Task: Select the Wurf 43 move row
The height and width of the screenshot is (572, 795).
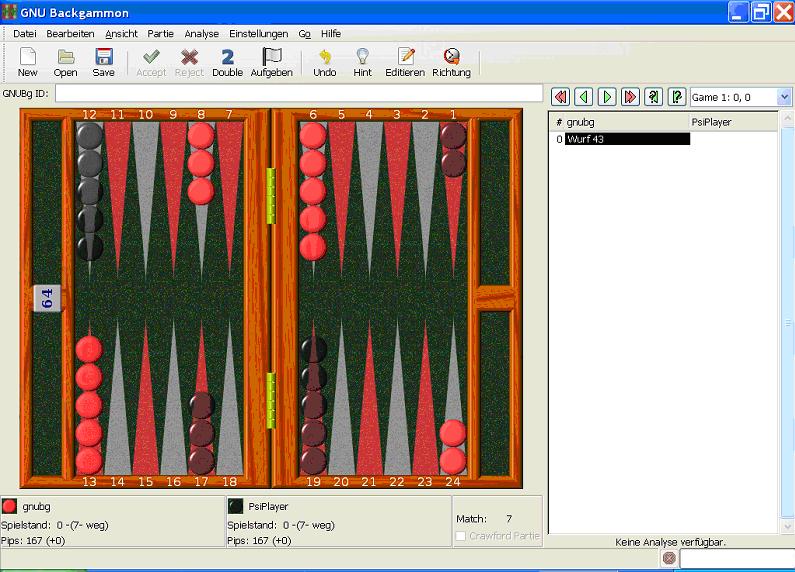Action: (627, 139)
